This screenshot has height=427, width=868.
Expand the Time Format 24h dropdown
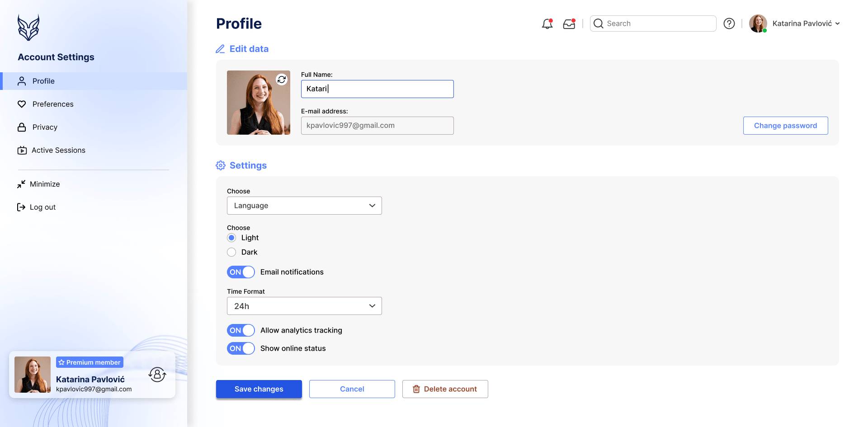click(x=304, y=306)
